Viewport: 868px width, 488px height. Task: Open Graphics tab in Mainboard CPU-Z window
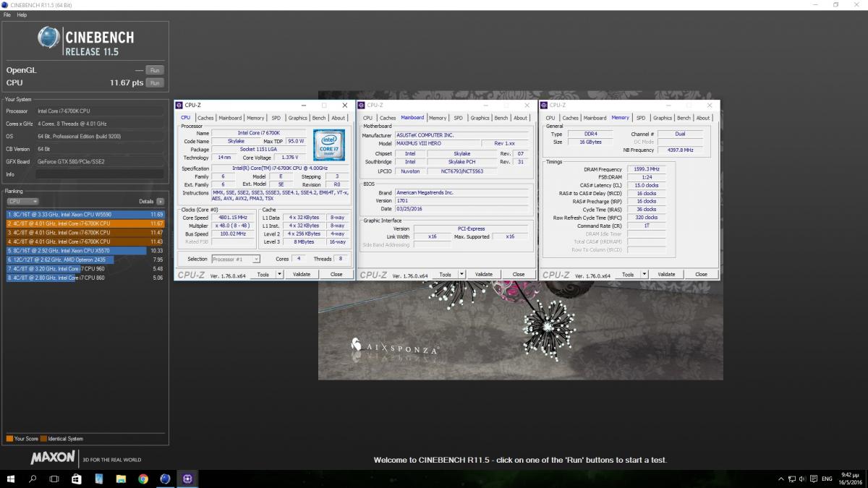pos(480,118)
